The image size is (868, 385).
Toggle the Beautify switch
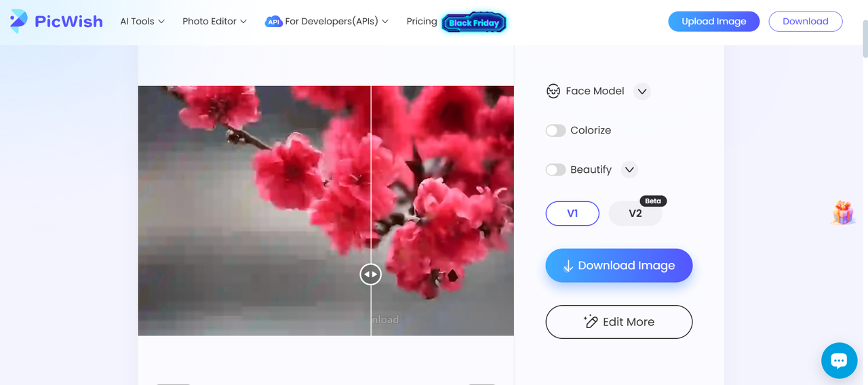[x=555, y=169]
